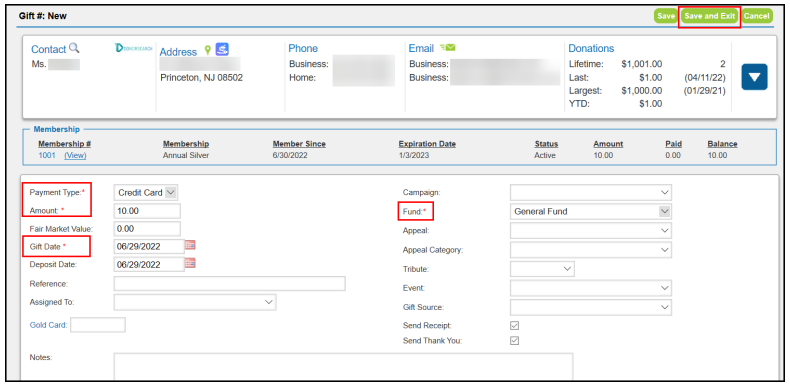Open the Payment Type dropdown

coord(146,192)
